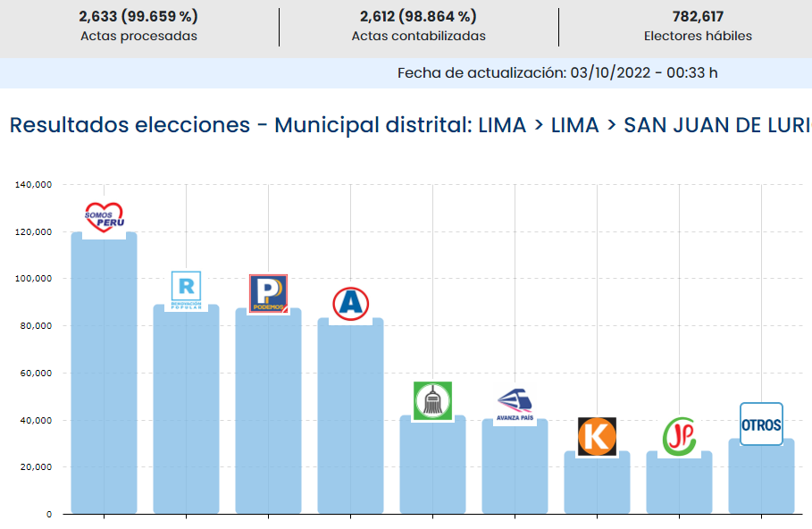Select the Actas contabilizadas statistic
812x529 pixels.
tap(418, 26)
